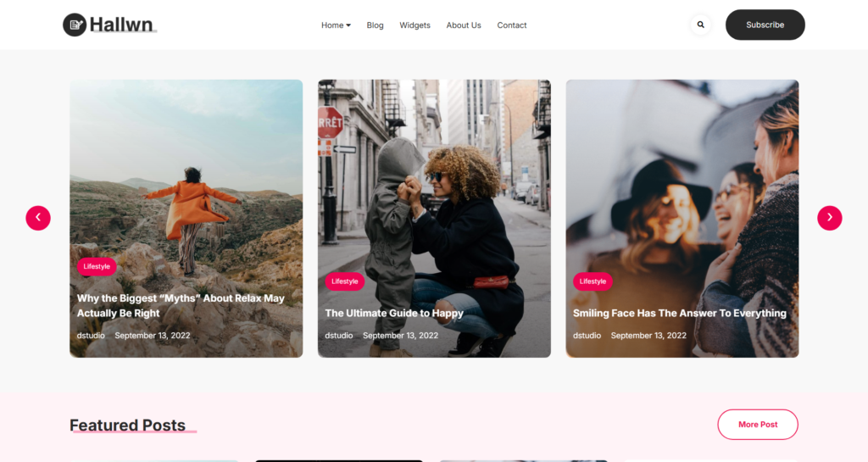Advance carousel with right arrow button
The image size is (868, 462).
click(830, 218)
